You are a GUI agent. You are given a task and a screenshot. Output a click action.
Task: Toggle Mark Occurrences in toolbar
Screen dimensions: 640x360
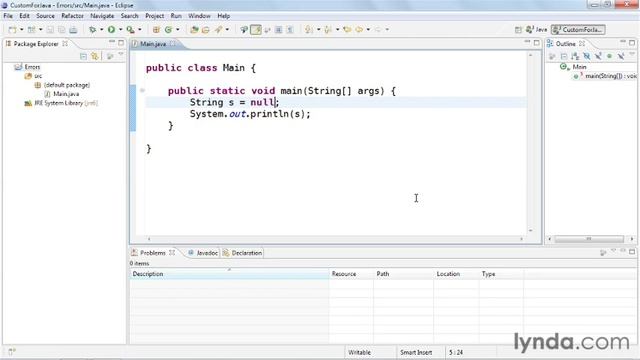tap(256, 30)
